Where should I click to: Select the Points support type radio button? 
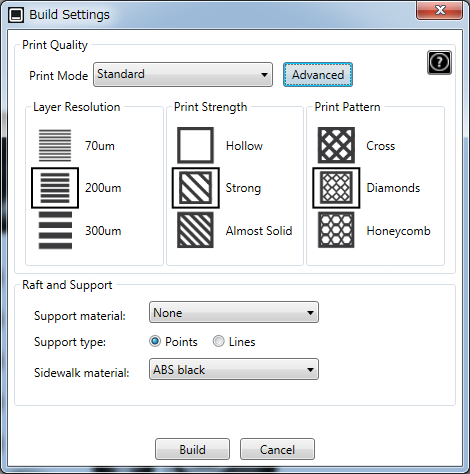pyautogui.click(x=155, y=341)
